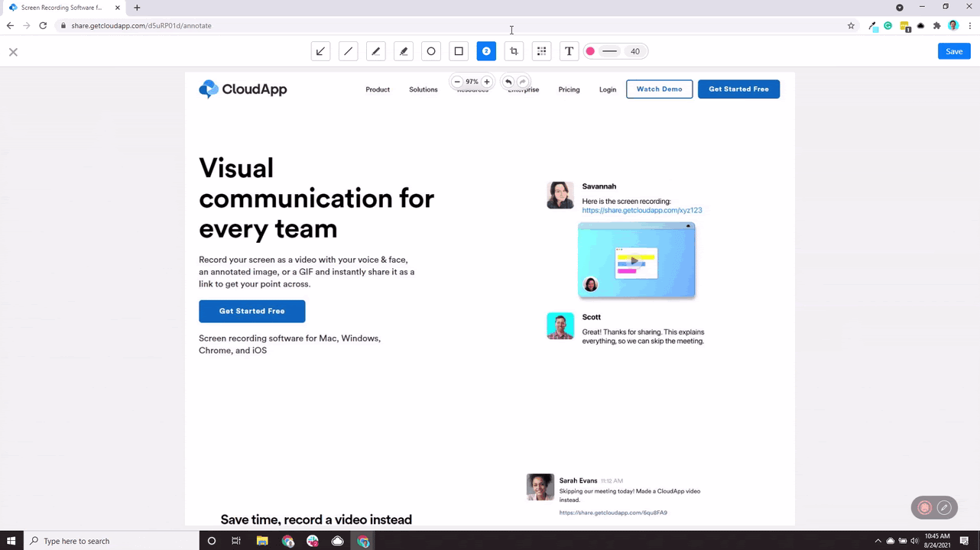Click the CloudApp logo

point(243,89)
